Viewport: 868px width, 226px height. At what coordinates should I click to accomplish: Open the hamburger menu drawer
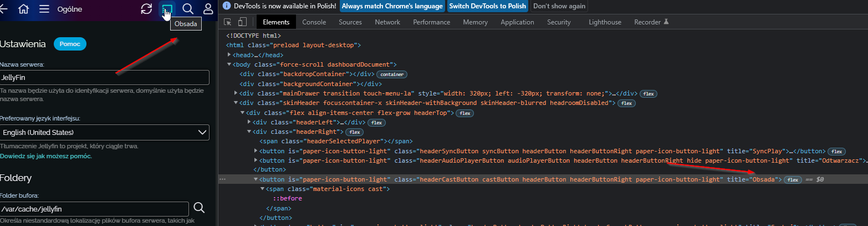(x=44, y=9)
